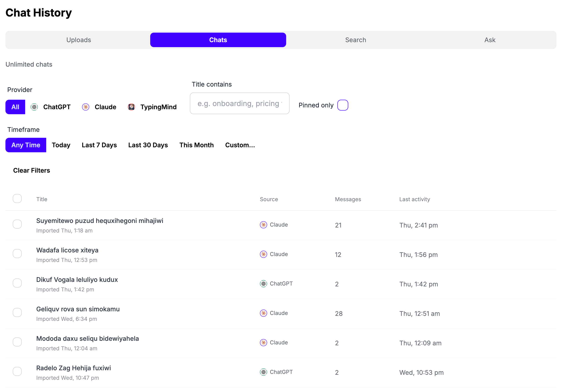Click the ChatGPT icon on Radelo Zag row
Screen dimensions: 561x392
pos(263,372)
